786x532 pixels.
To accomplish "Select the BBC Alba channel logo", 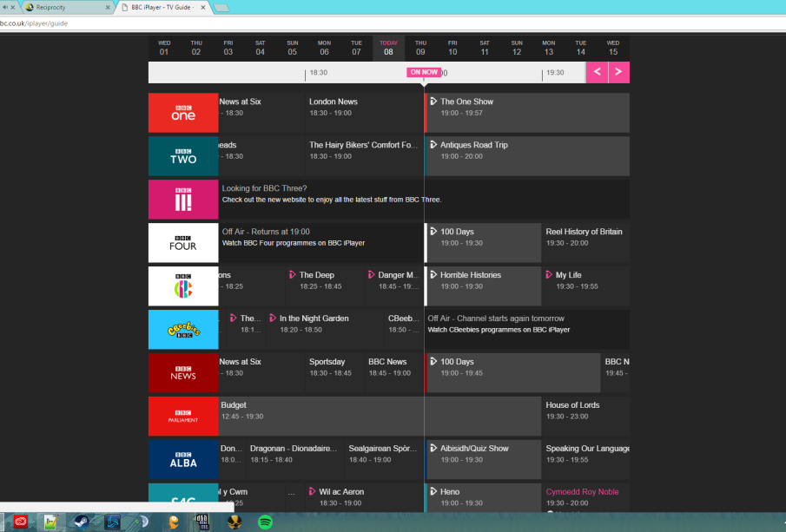I will (x=183, y=460).
